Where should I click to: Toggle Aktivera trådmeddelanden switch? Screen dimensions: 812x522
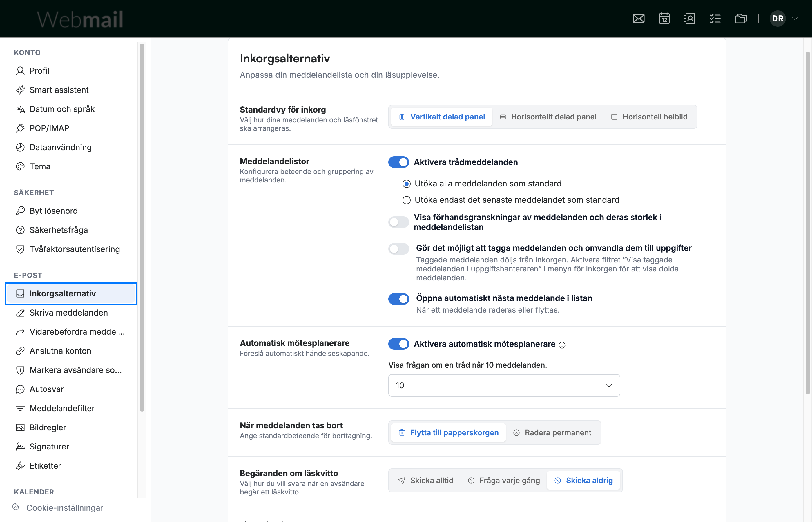(398, 162)
